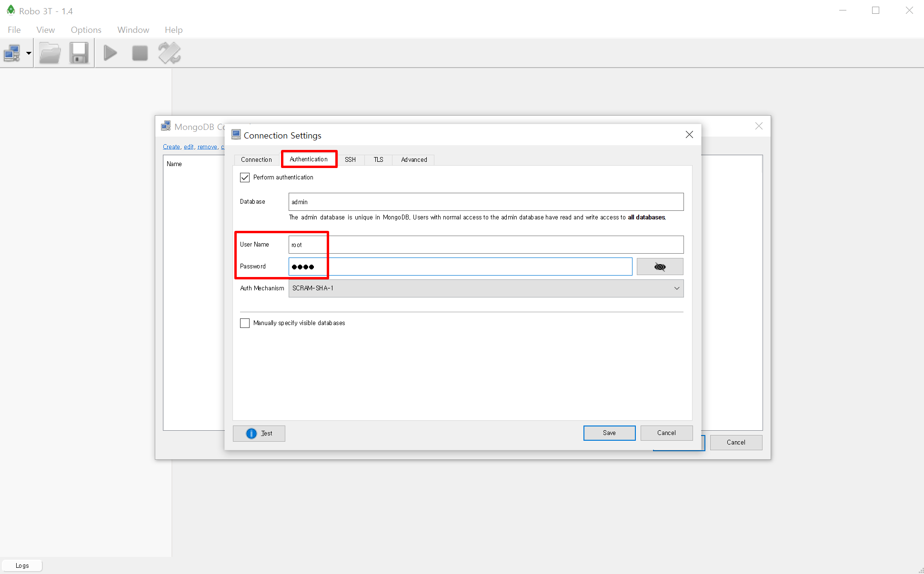Click the Save button
Image resolution: width=924 pixels, height=574 pixels.
(609, 433)
